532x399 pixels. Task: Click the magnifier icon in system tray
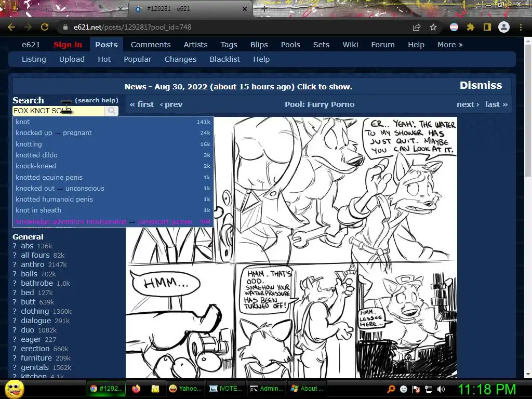(391, 389)
